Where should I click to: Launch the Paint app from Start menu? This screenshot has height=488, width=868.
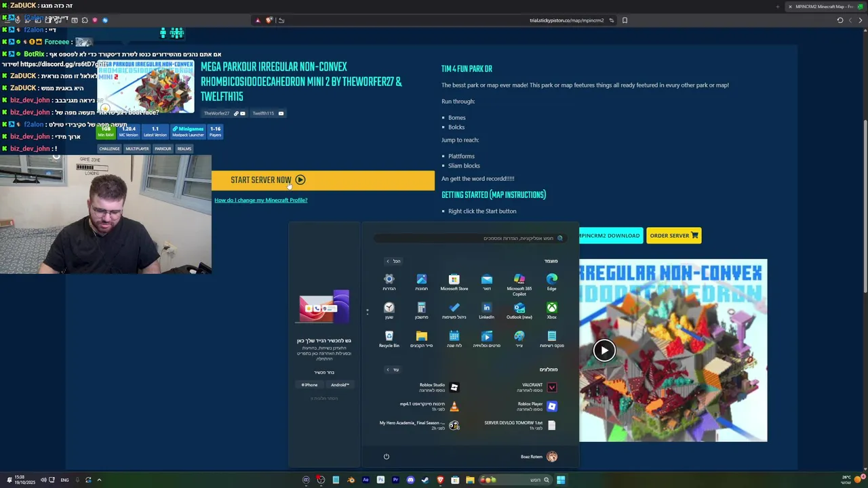pyautogui.click(x=519, y=340)
